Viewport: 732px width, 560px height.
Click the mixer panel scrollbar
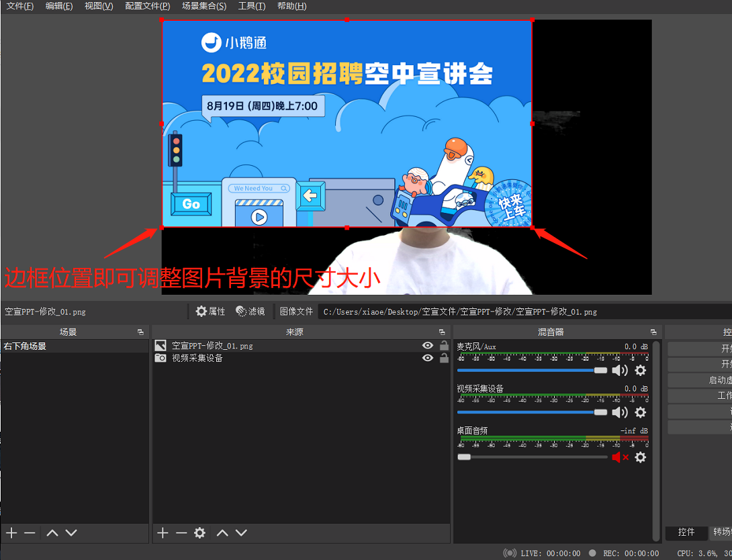[656, 440]
